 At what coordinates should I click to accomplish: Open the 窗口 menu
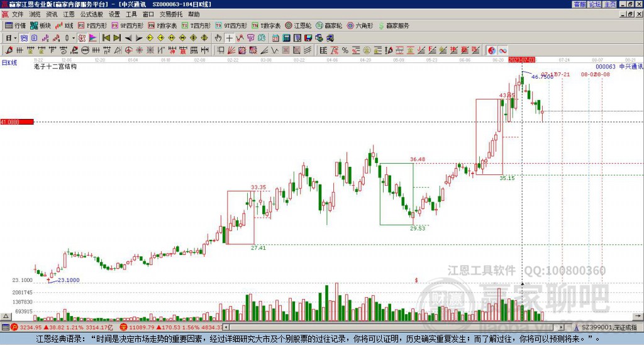[148, 14]
